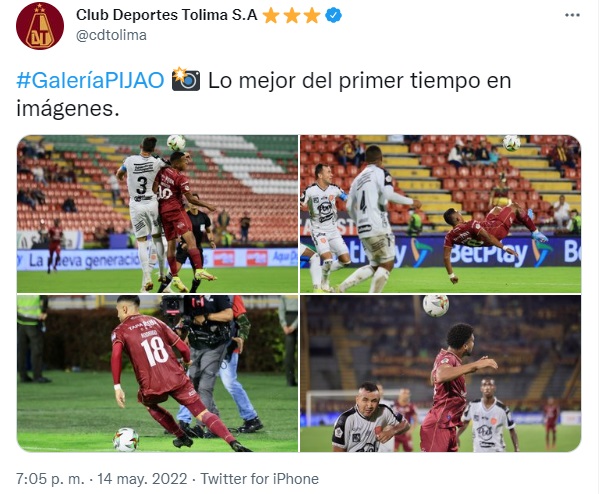600x494 pixels.
Task: Click the third gold star emoji
Action: tap(312, 16)
